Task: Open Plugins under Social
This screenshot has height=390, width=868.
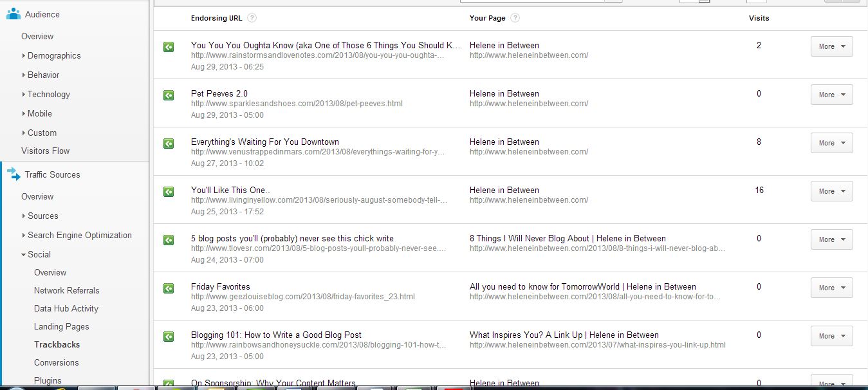Action: pos(48,381)
